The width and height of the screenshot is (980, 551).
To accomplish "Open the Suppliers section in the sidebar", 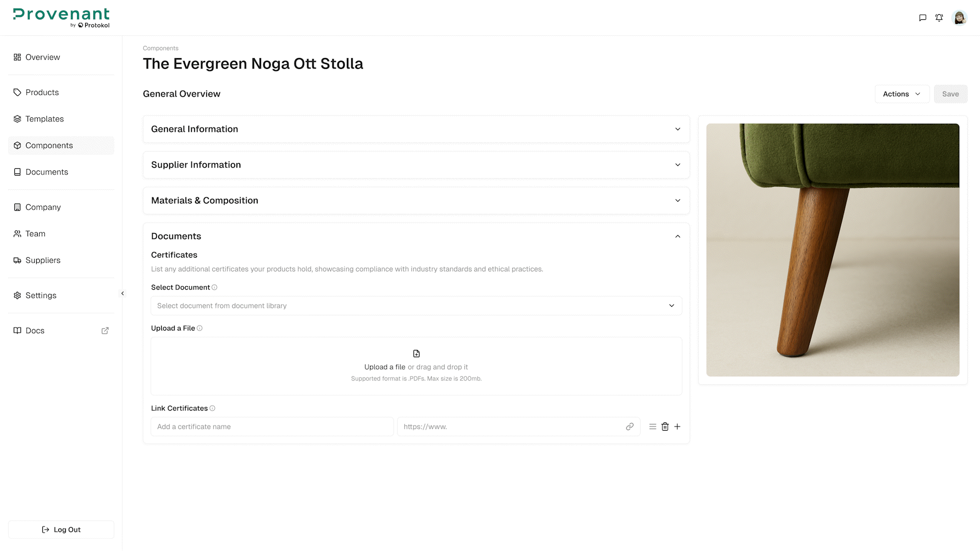I will point(42,260).
